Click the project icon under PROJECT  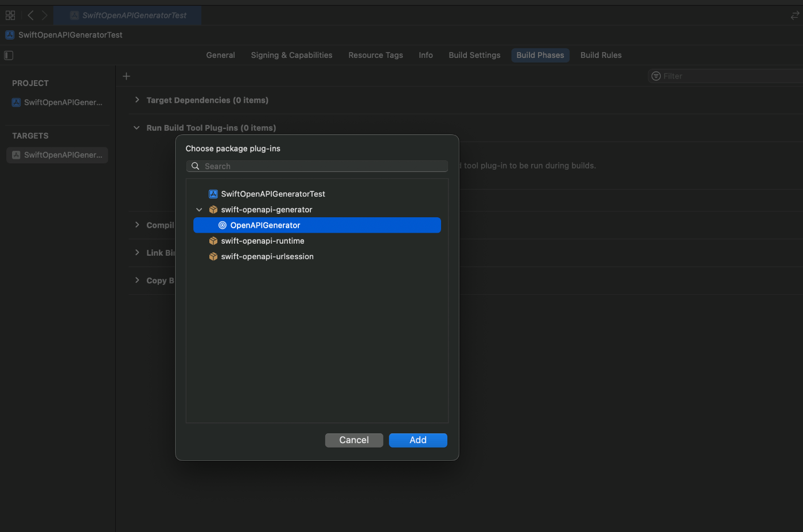coord(16,103)
